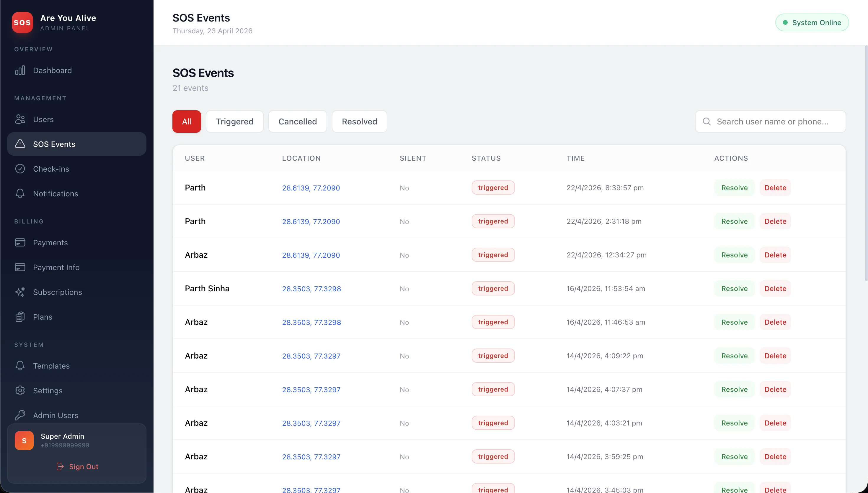Image resolution: width=868 pixels, height=493 pixels.
Task: Switch to the Resolved filter tab
Action: coord(359,121)
